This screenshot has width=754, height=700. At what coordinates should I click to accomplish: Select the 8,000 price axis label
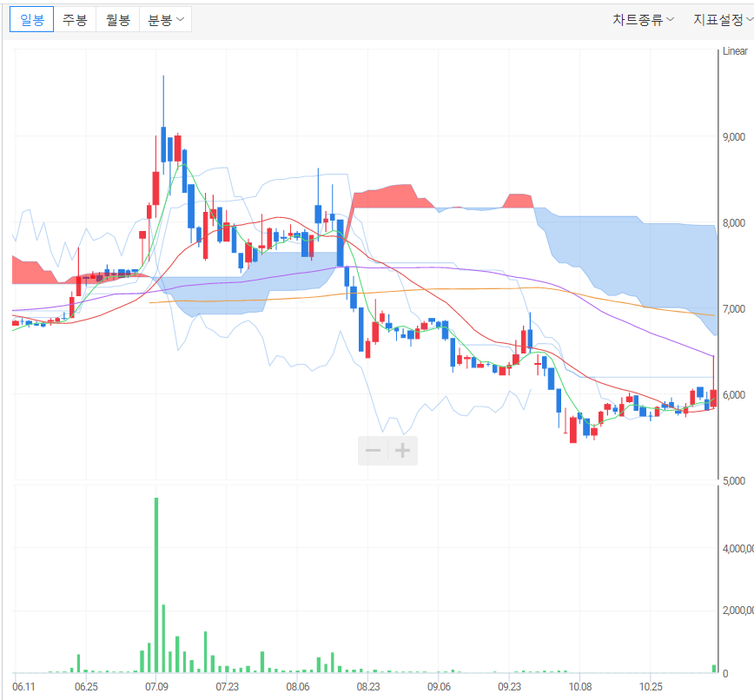(734, 223)
